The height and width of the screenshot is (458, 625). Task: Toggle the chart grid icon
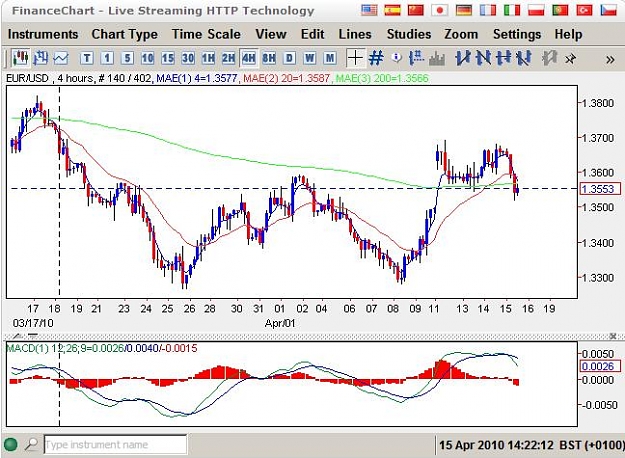pyautogui.click(x=376, y=58)
